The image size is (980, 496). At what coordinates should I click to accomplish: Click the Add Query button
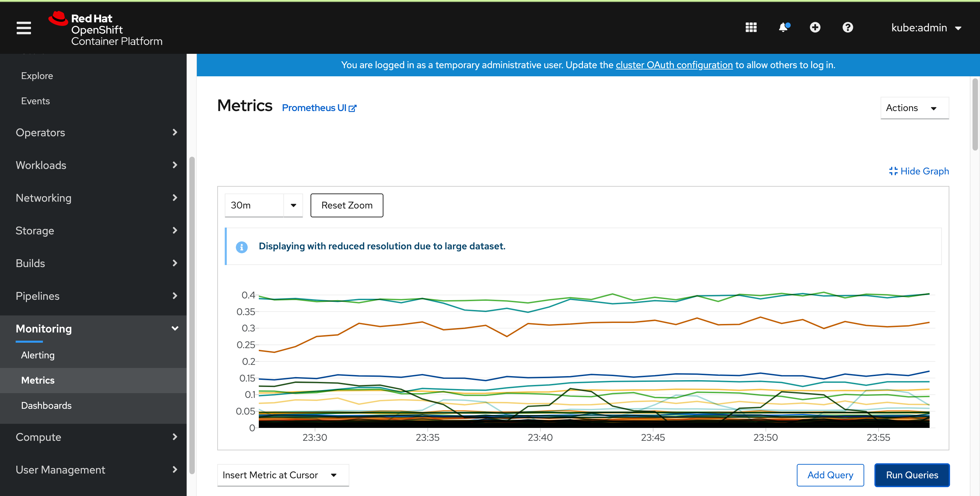(x=830, y=475)
